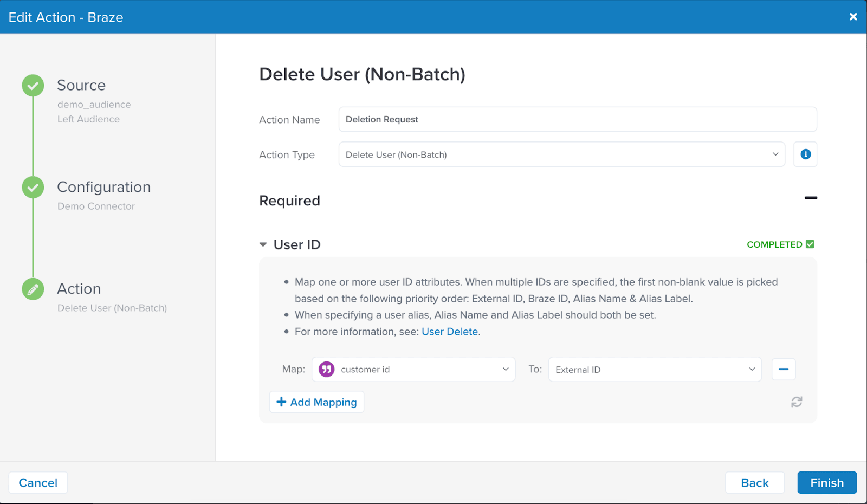Close the Edit Action dialog
The width and height of the screenshot is (867, 504).
tap(853, 17)
